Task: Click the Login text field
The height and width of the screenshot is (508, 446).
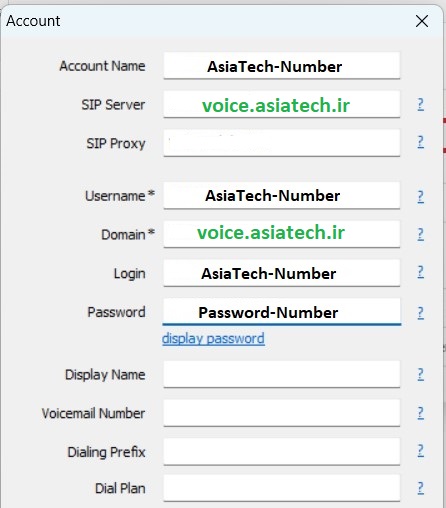Action: pyautogui.click(x=282, y=273)
